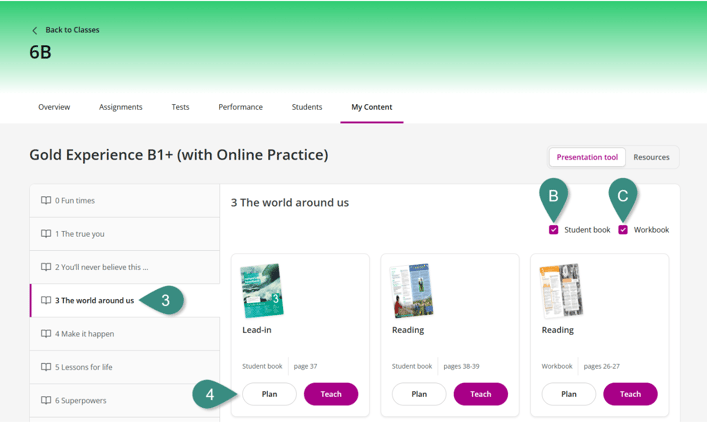Image resolution: width=707 pixels, height=432 pixels.
Task: Click the back arrow chevron icon
Action: (35, 31)
